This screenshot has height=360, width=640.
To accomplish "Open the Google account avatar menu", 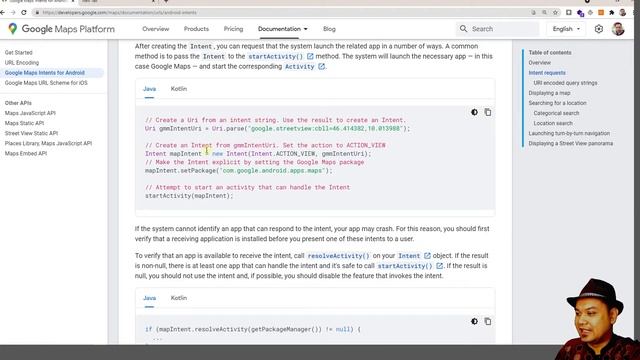I will click(618, 29).
